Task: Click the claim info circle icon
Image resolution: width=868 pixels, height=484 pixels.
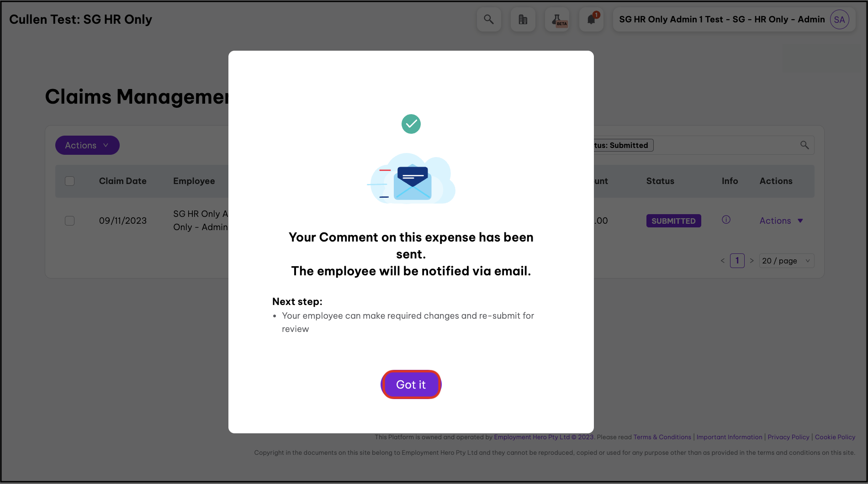Action: (726, 220)
